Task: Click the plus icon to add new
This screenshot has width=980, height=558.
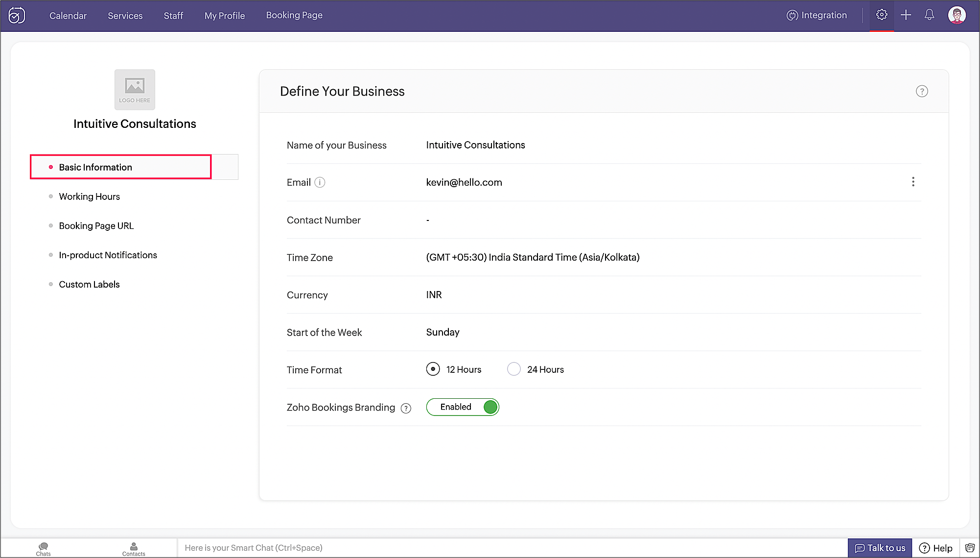Action: tap(906, 15)
